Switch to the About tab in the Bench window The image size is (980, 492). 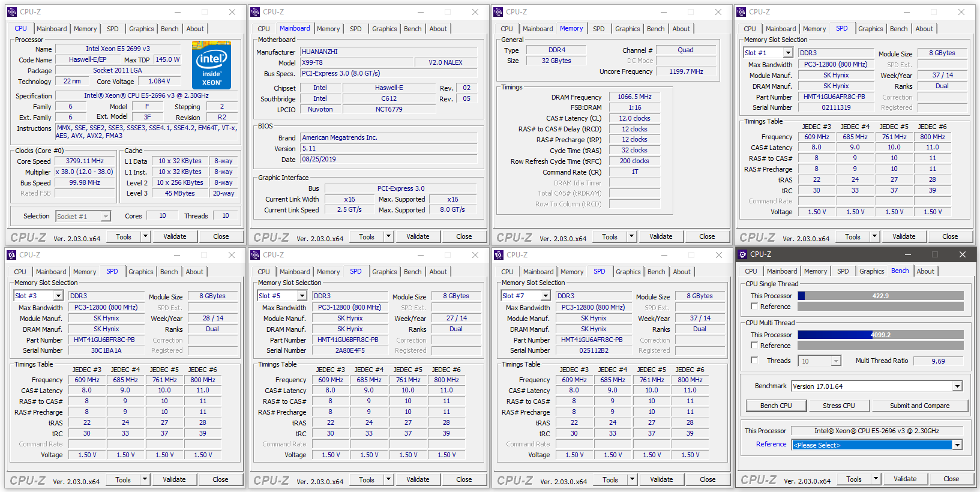pyautogui.click(x=925, y=271)
